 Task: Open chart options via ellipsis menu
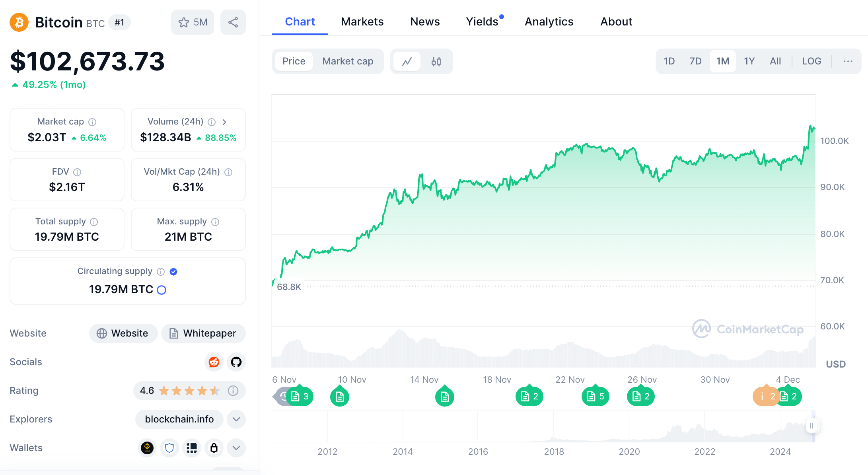click(848, 61)
